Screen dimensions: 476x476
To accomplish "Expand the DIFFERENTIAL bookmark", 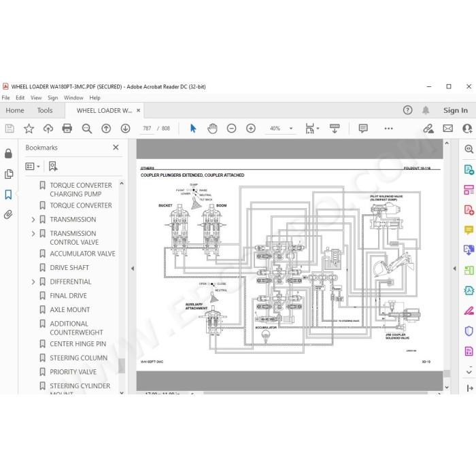I will [x=33, y=282].
